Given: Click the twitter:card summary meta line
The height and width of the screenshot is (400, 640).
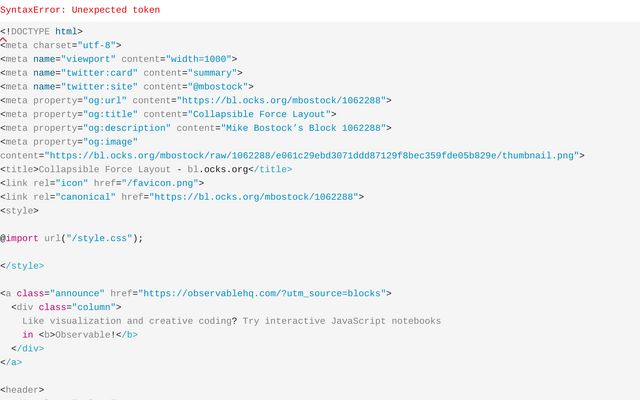Looking at the screenshot, I should (116, 73).
